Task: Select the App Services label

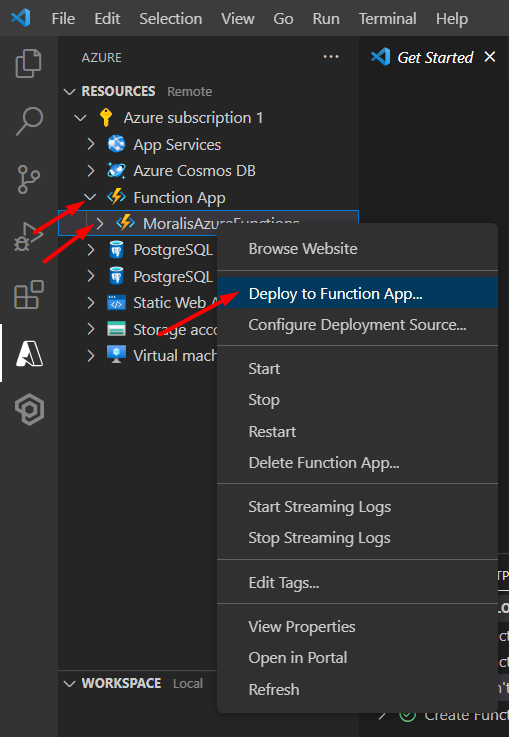Action: click(177, 145)
